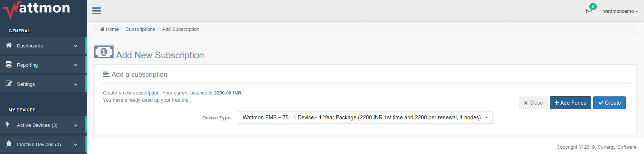This screenshot has width=644, height=154.
Task: Navigate to Subscriptions breadcrumb link
Action: (140, 29)
